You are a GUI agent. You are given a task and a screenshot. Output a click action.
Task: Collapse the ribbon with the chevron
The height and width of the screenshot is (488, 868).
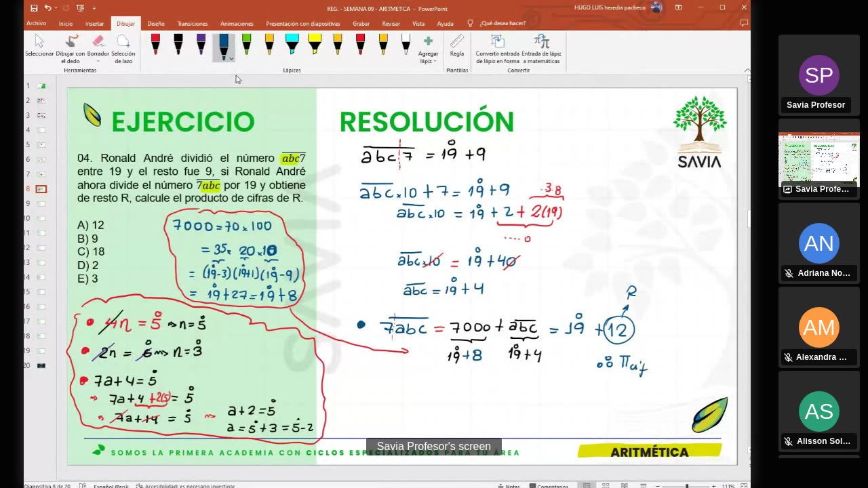pyautogui.click(x=747, y=70)
